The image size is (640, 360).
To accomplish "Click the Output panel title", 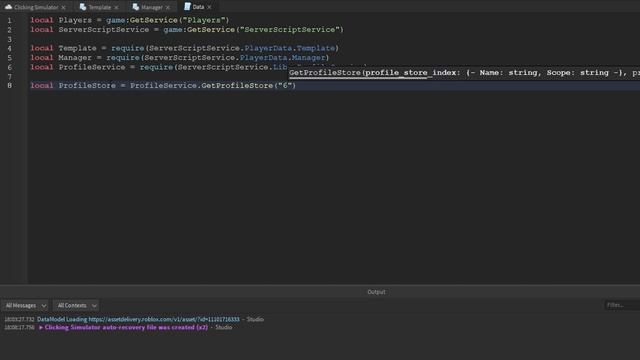I will click(x=376, y=292).
